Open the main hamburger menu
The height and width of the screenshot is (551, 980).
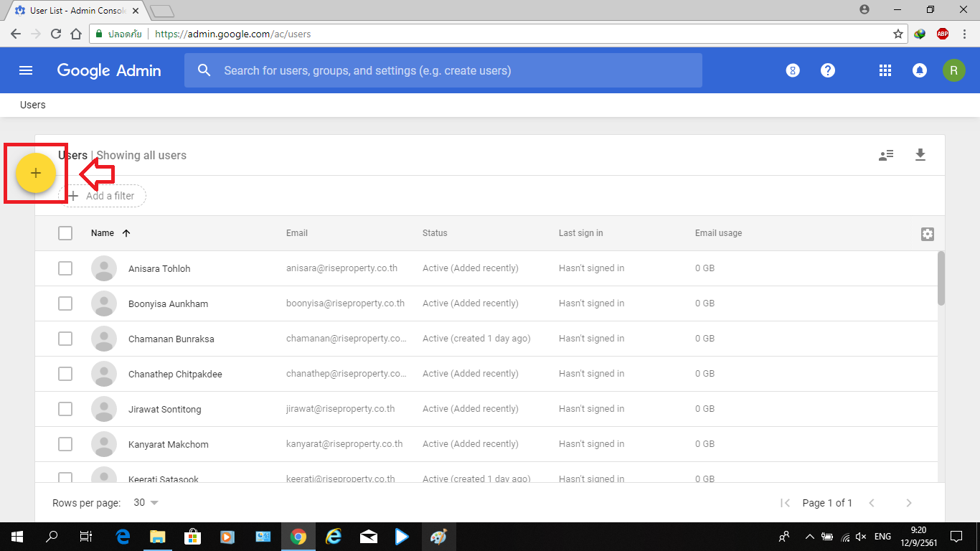click(x=26, y=70)
